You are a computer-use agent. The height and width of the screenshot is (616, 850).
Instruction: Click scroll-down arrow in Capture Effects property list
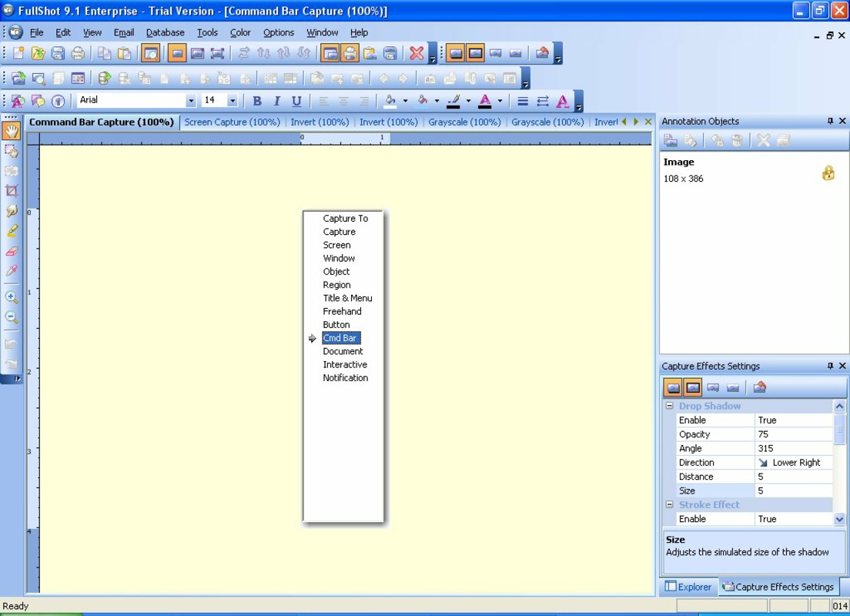839,519
